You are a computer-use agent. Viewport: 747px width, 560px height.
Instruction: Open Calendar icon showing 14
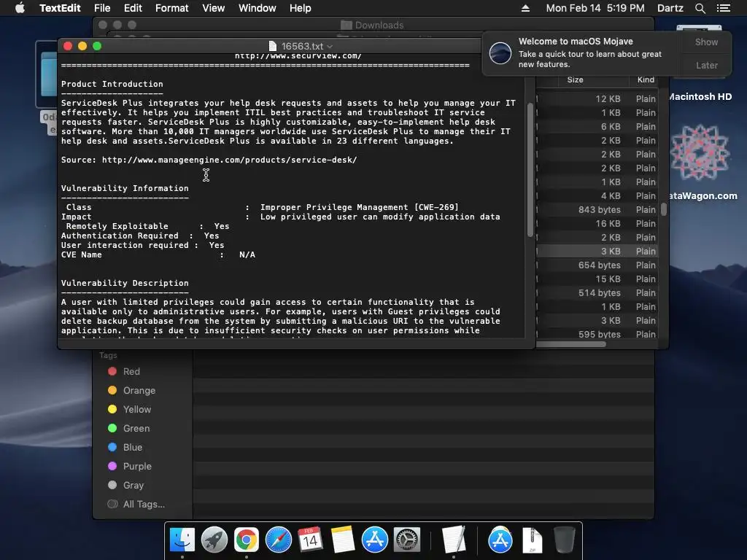coord(310,540)
